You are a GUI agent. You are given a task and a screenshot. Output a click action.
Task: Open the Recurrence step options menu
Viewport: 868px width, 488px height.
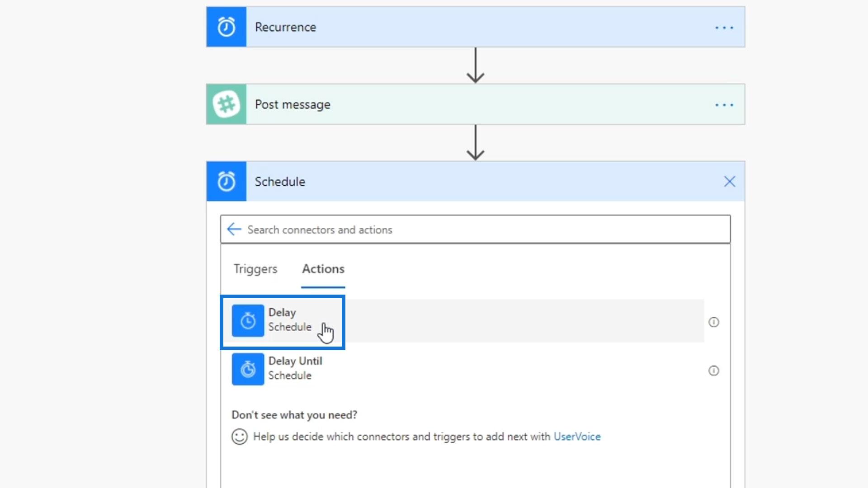[724, 28]
